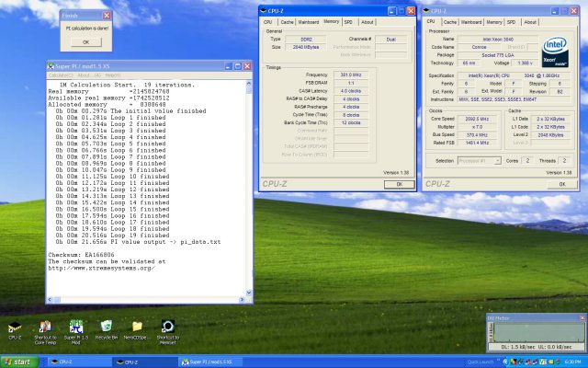588x368 pixels.
Task: Click OK in the CPU-Z memory window
Action: pos(400,184)
